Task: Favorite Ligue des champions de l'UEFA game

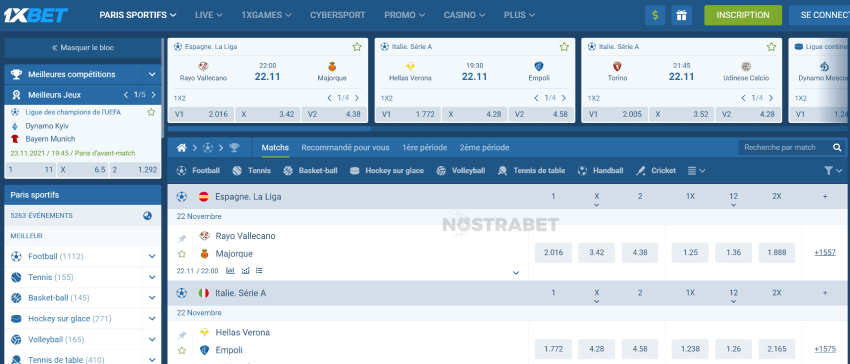Action: click(x=151, y=112)
